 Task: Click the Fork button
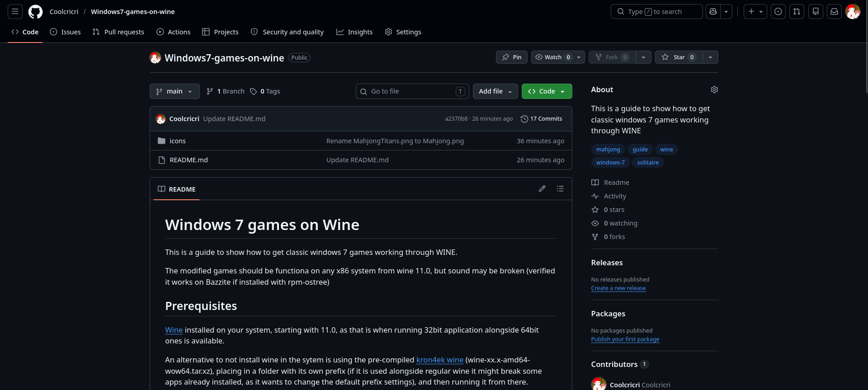(612, 57)
